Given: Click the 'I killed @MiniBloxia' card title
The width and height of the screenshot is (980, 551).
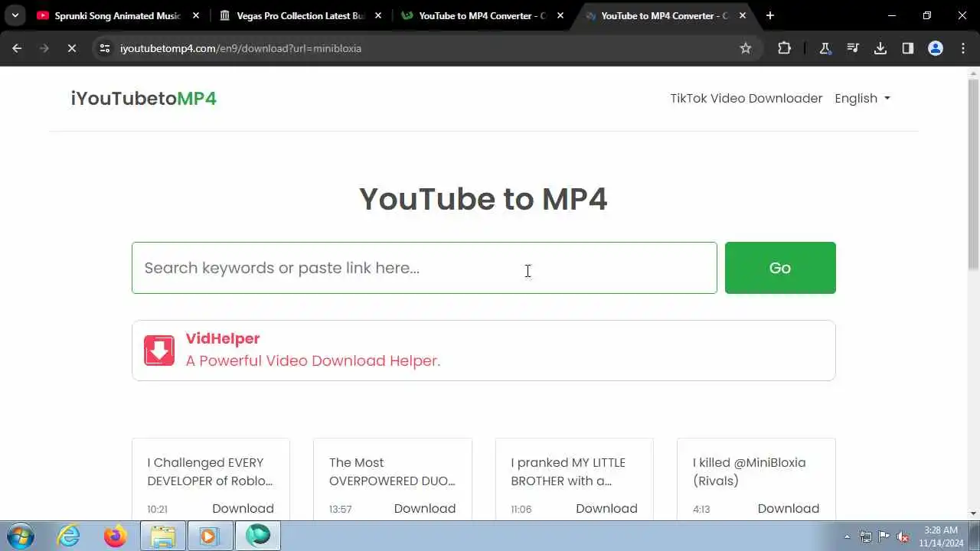Looking at the screenshot, I should (x=750, y=471).
